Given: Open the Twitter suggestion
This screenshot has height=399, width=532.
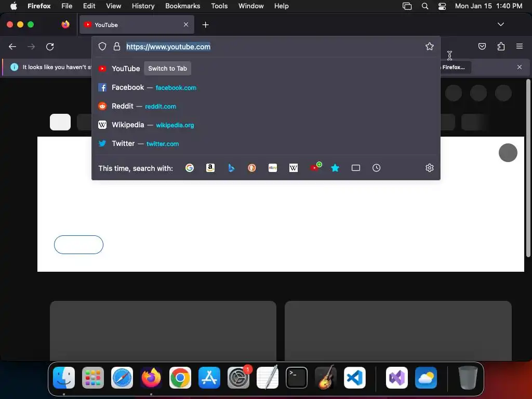Looking at the screenshot, I should [x=266, y=143].
